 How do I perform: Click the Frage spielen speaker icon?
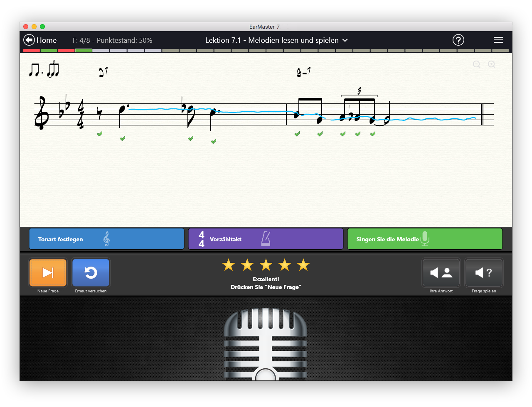pos(484,272)
